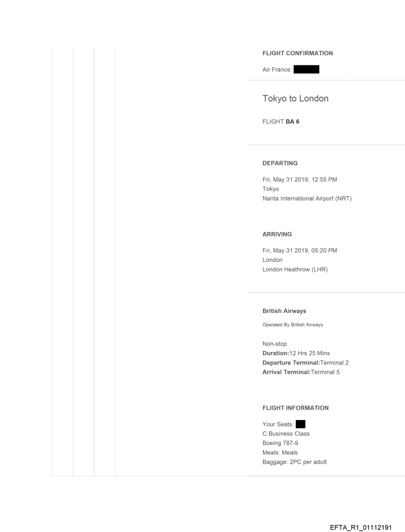Click the Duration 12 Hrs 25 Mins line

click(296, 353)
